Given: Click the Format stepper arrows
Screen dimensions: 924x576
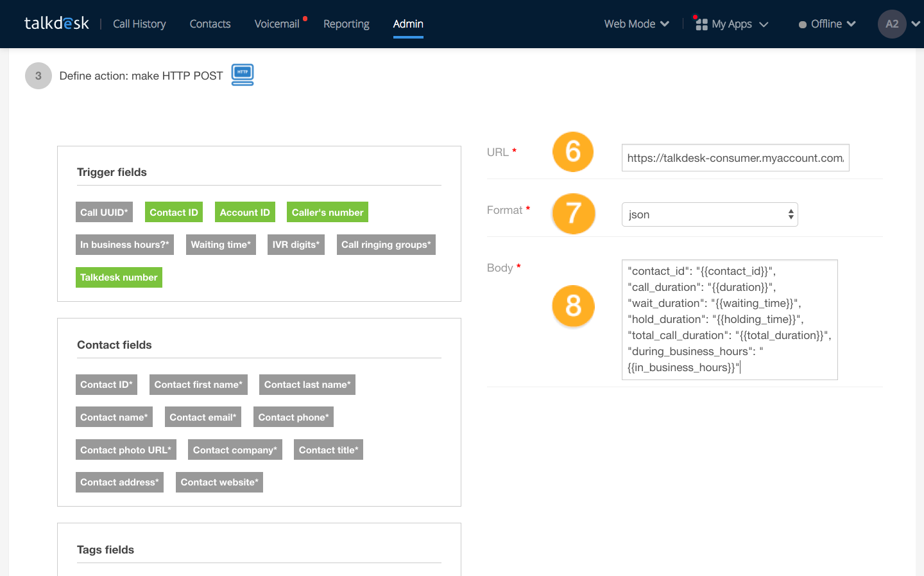Looking at the screenshot, I should coord(790,214).
